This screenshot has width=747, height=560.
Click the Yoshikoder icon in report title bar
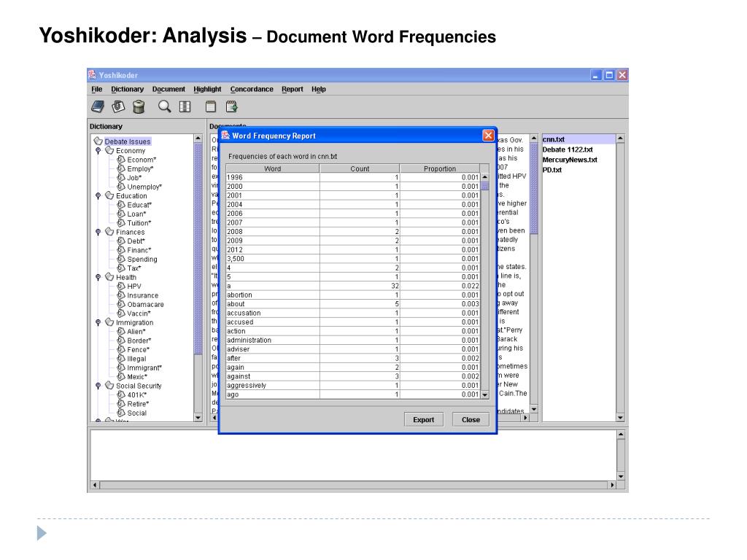click(225, 135)
